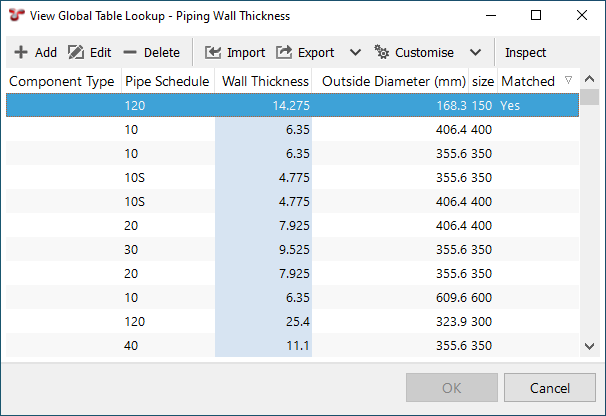
Task: Click the Cancel button
Action: click(x=549, y=388)
